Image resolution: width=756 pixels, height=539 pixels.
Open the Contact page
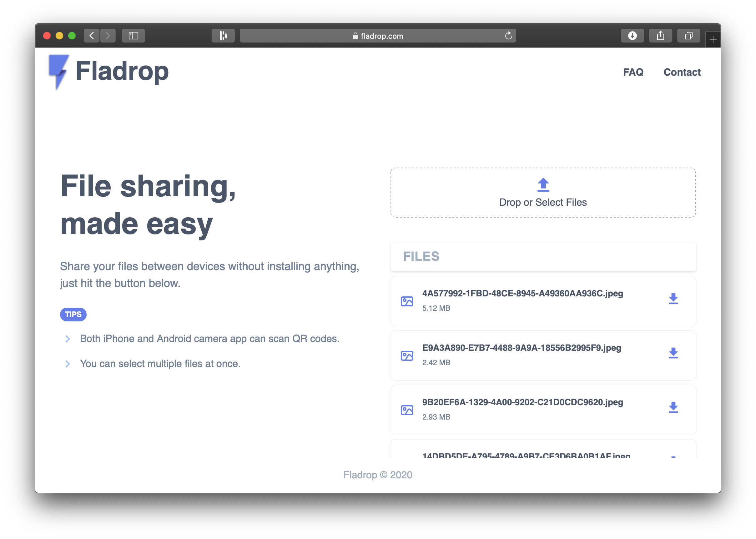coord(682,72)
